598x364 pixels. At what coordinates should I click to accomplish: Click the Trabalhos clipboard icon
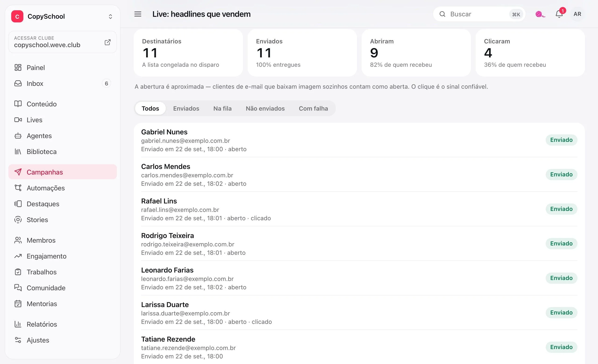coord(18,272)
